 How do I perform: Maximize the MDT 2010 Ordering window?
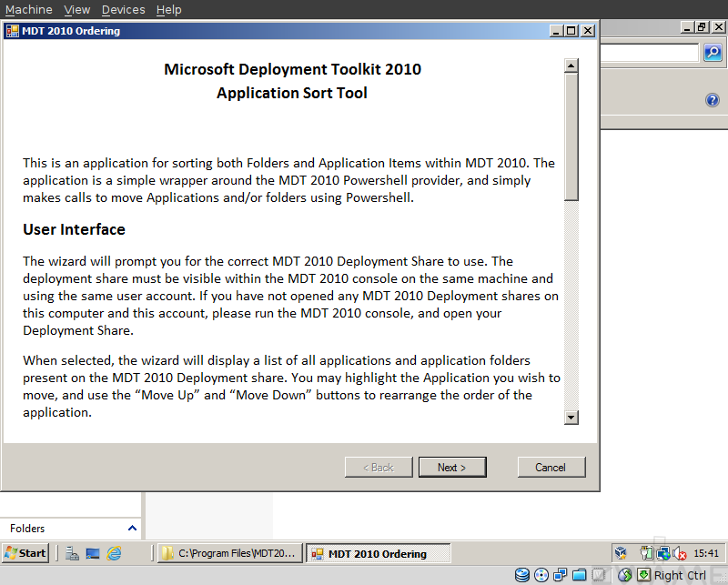tap(571, 31)
